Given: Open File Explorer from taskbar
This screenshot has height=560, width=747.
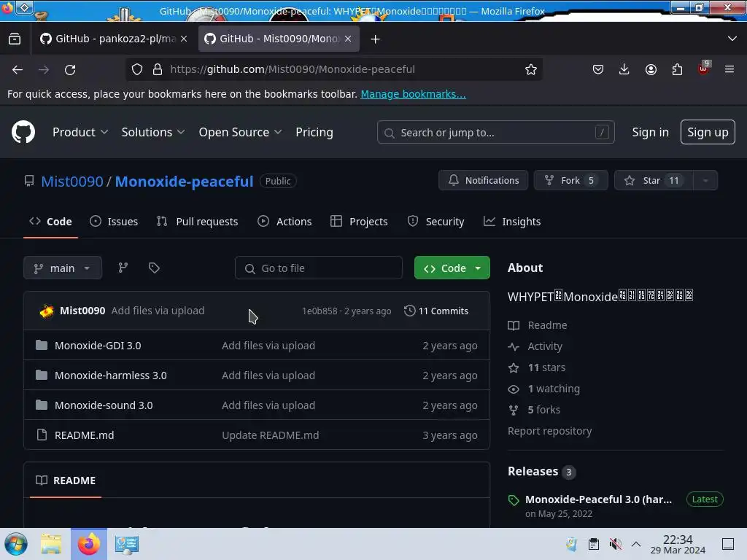Looking at the screenshot, I should coord(52,544).
